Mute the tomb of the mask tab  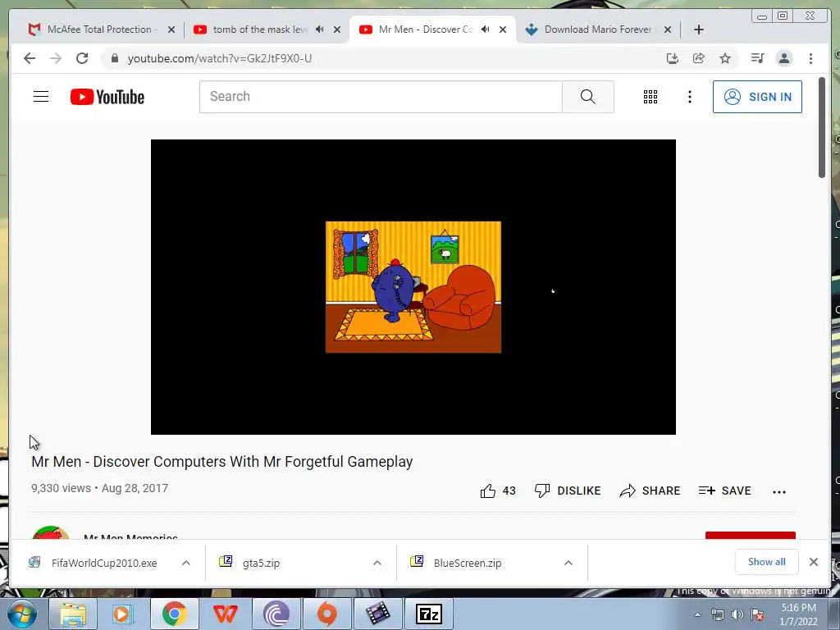click(x=319, y=30)
